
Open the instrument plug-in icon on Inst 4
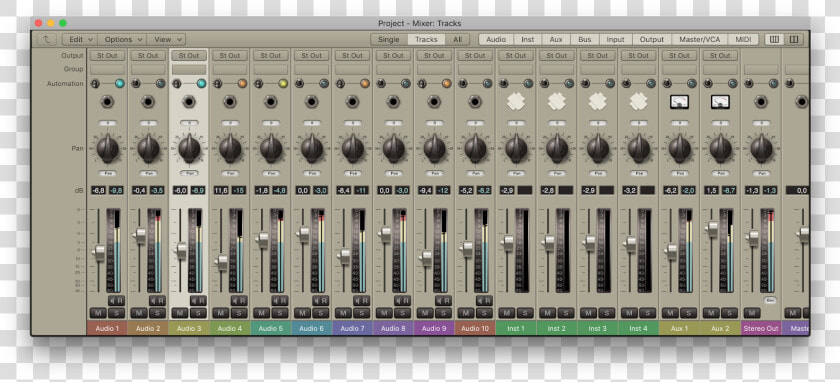point(639,101)
